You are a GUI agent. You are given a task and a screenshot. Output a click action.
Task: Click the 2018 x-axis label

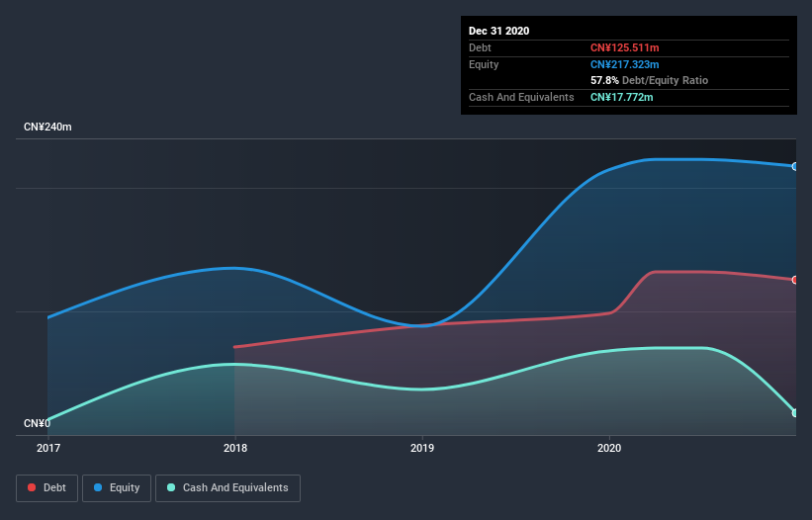click(x=235, y=448)
